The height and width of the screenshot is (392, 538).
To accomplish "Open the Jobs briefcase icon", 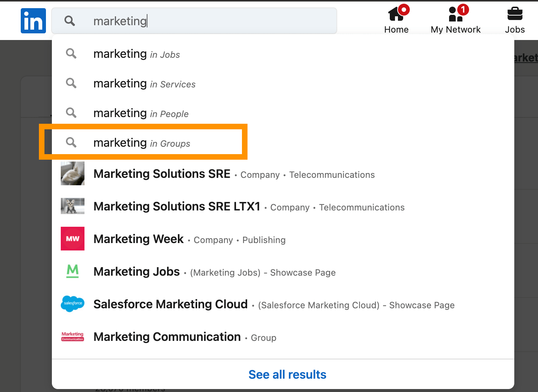I will pos(515,14).
